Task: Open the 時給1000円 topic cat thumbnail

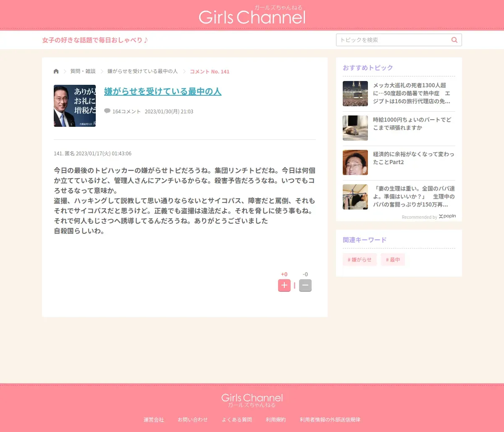Action: (x=355, y=128)
